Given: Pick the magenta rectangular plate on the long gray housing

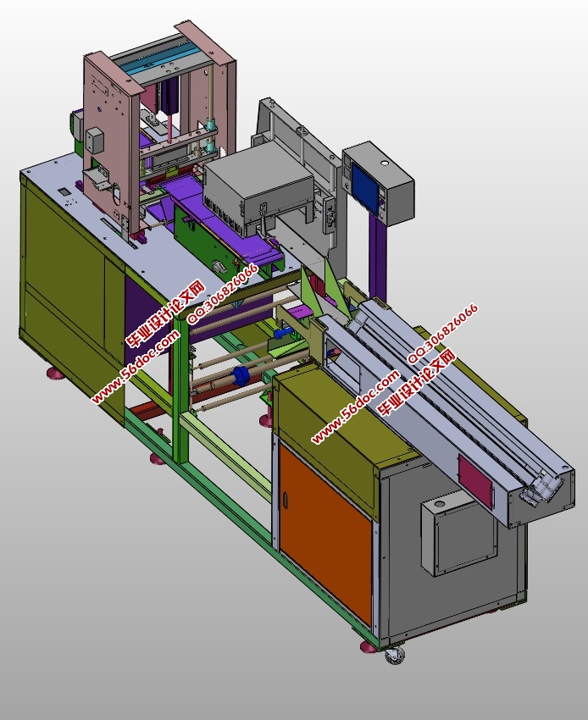Looking at the screenshot, I should pos(475,481).
